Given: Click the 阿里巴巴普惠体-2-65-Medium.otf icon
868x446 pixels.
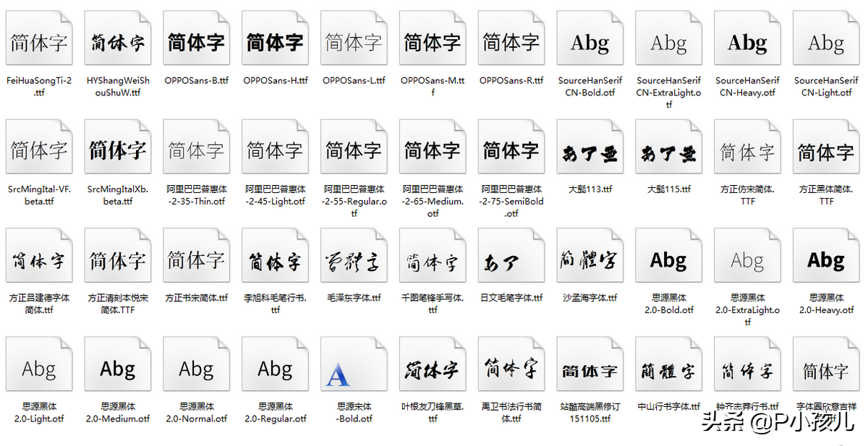Looking at the screenshot, I should pyautogui.click(x=433, y=147).
